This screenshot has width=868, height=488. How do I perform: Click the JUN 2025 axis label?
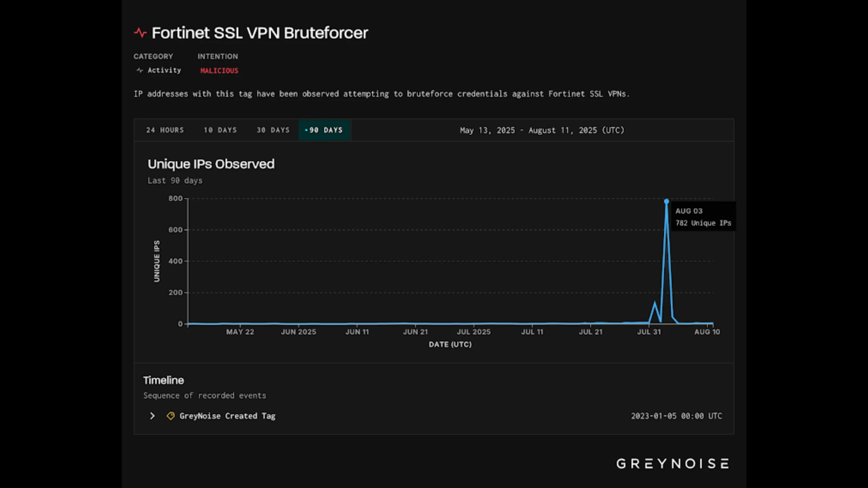[x=299, y=332]
